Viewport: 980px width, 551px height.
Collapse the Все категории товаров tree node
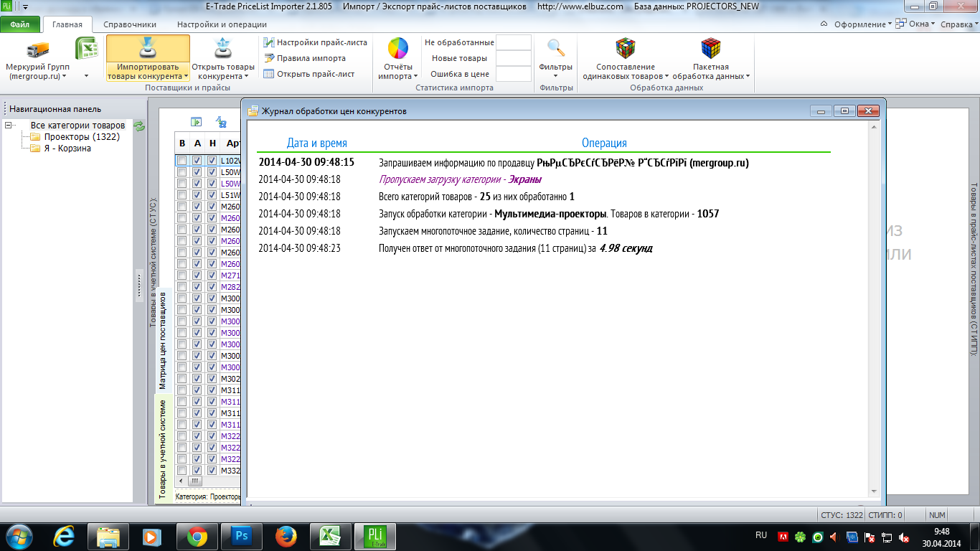9,126
